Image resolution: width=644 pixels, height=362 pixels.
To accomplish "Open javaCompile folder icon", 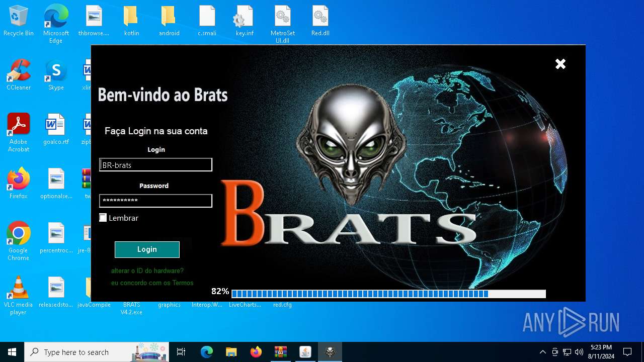I will coord(94,305).
